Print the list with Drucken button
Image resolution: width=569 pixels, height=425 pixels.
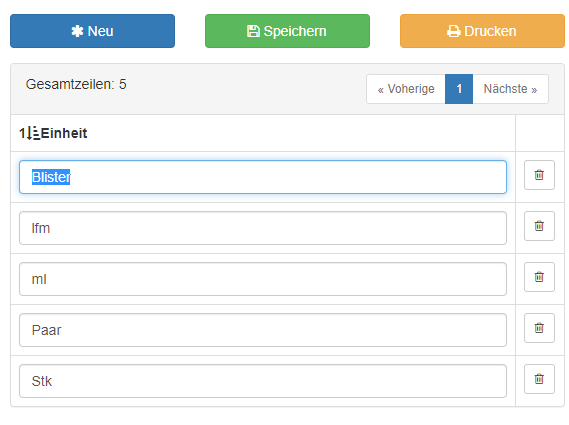point(482,31)
